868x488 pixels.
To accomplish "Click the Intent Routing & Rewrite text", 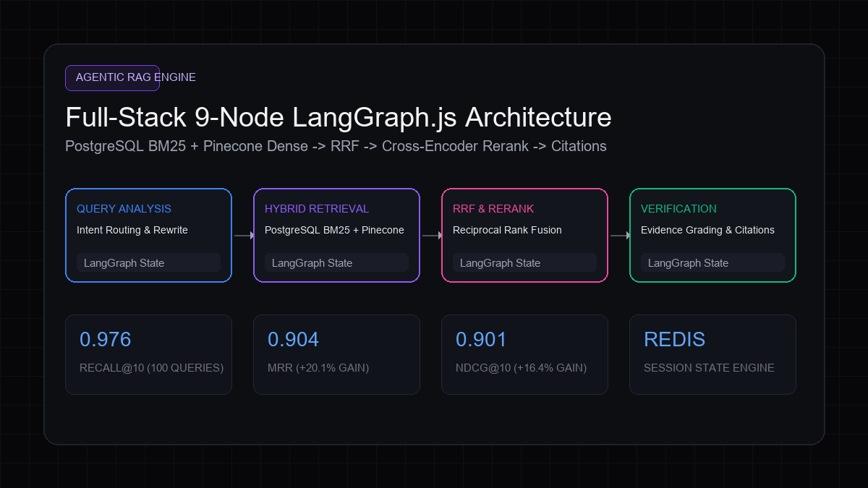I will point(132,230).
